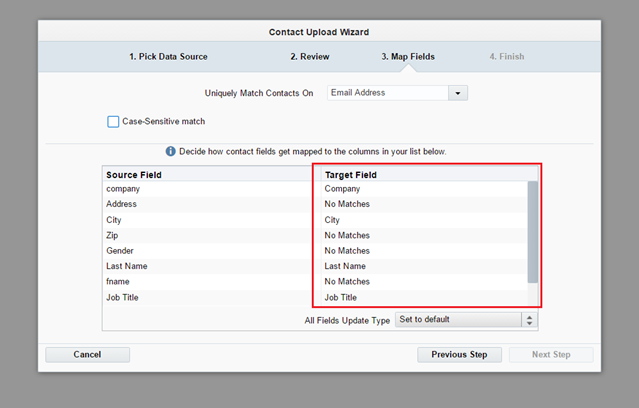Select the 4. Finish step
639x408 pixels.
pyautogui.click(x=507, y=57)
